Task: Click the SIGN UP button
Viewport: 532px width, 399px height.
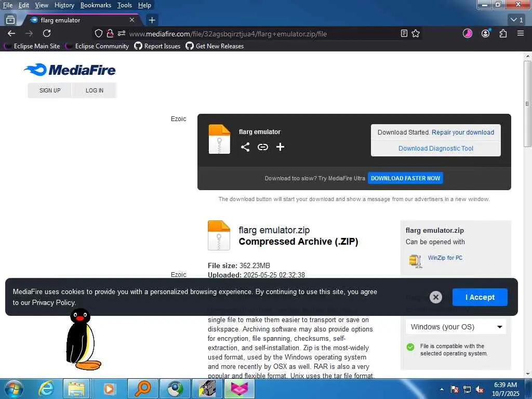Action: pyautogui.click(x=50, y=90)
